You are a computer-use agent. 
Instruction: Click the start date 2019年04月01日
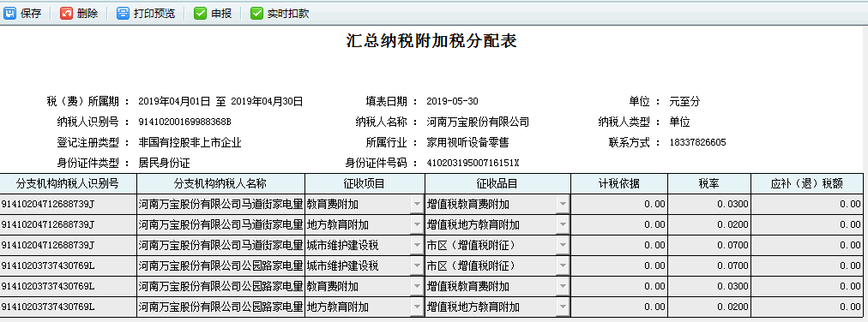point(174,102)
